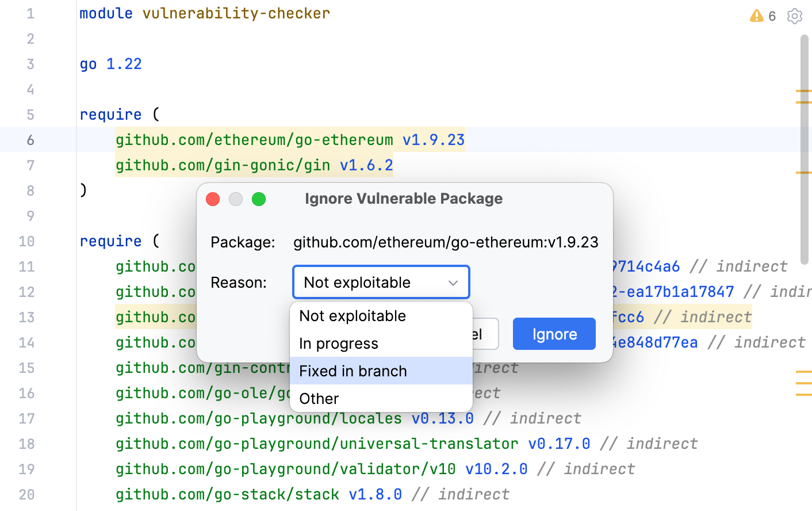Select 'Other' in the reason list
Viewport: 812px width, 511px height.
pyautogui.click(x=319, y=399)
